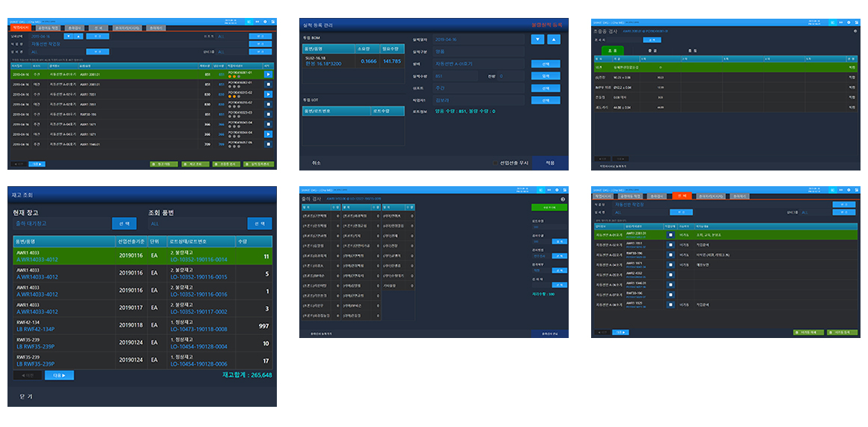The height and width of the screenshot is (427, 868).
Task: Click the 실적수량 field showing 851
Action: [x=454, y=76]
